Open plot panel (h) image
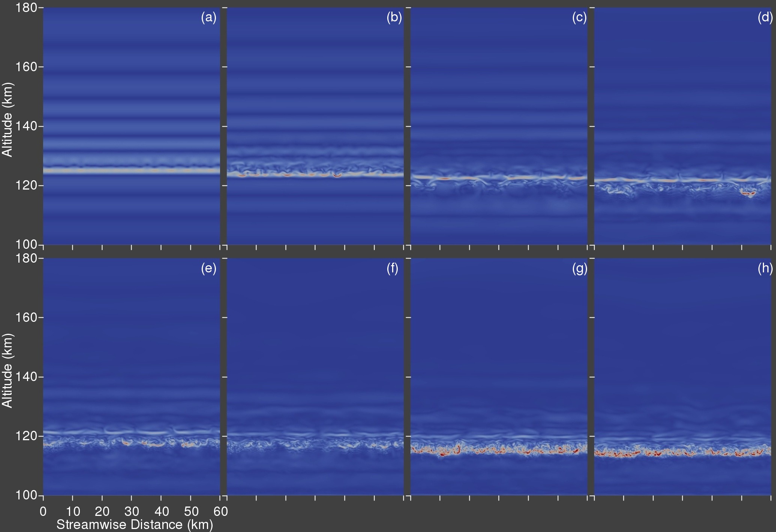This screenshot has width=776, height=532. click(x=683, y=377)
